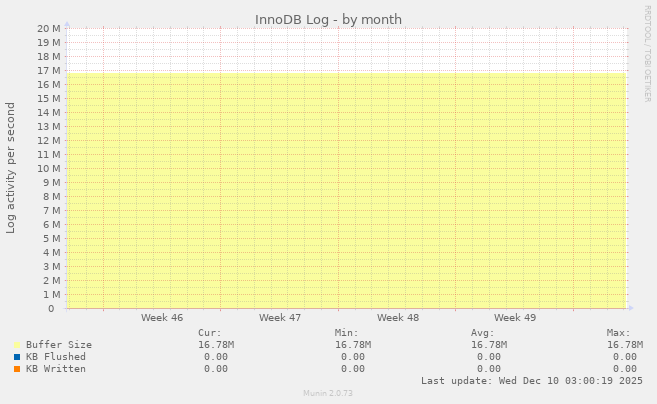
Task: Click the yellow Buffer Size legend swatch
Action: pyautogui.click(x=17, y=345)
